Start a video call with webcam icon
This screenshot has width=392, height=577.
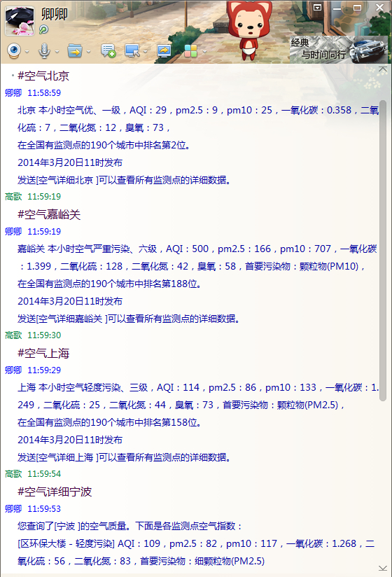(x=14, y=51)
